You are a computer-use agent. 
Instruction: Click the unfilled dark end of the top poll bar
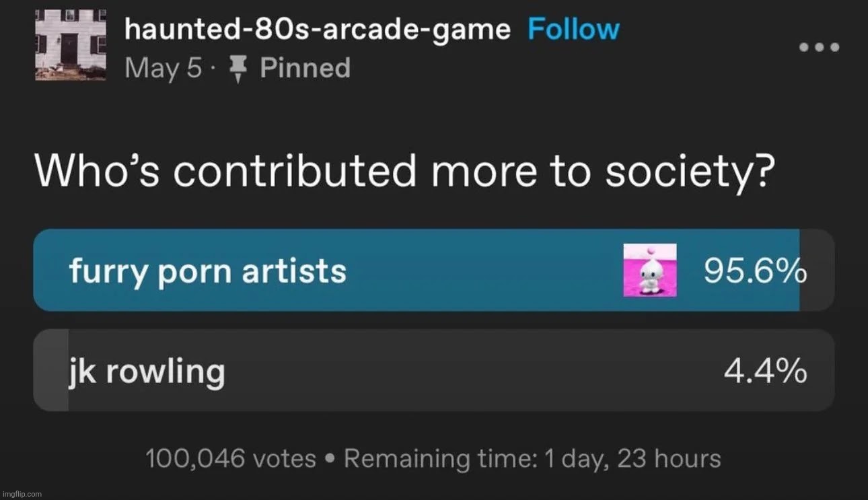pyautogui.click(x=817, y=270)
